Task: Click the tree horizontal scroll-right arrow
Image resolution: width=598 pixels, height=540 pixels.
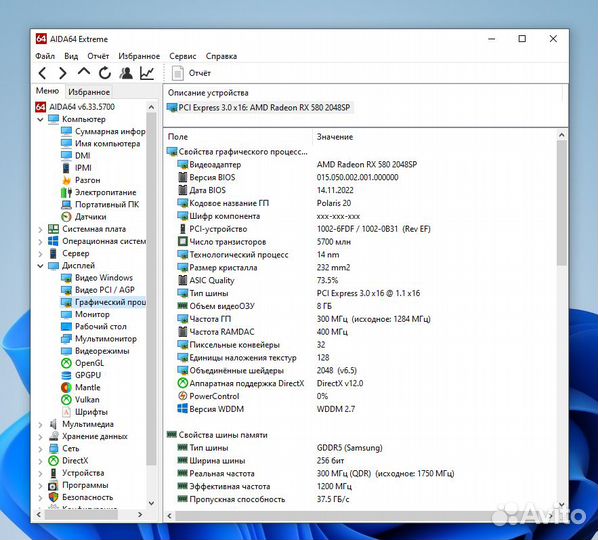Action: pyautogui.click(x=140, y=514)
